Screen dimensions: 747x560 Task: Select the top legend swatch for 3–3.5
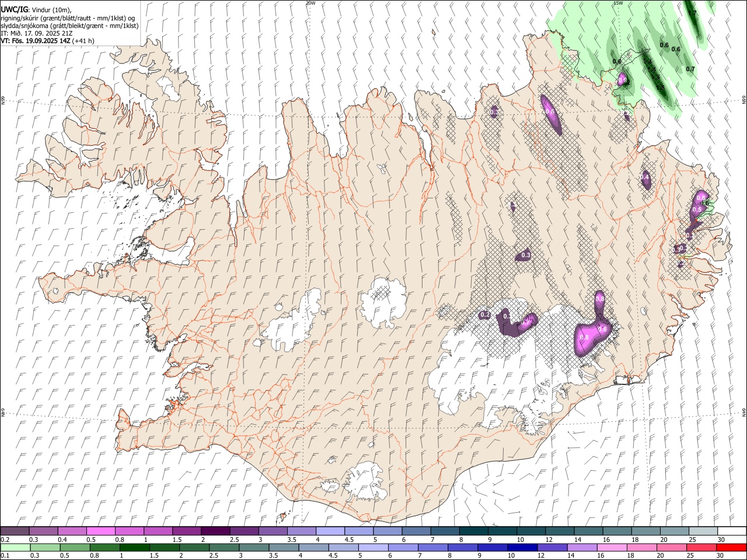[273, 531]
